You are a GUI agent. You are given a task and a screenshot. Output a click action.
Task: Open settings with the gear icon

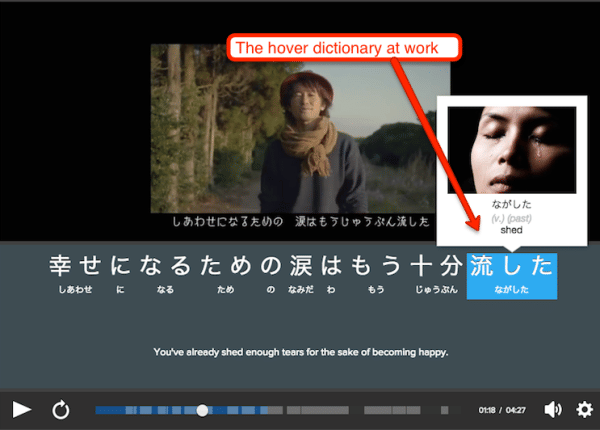584,410
